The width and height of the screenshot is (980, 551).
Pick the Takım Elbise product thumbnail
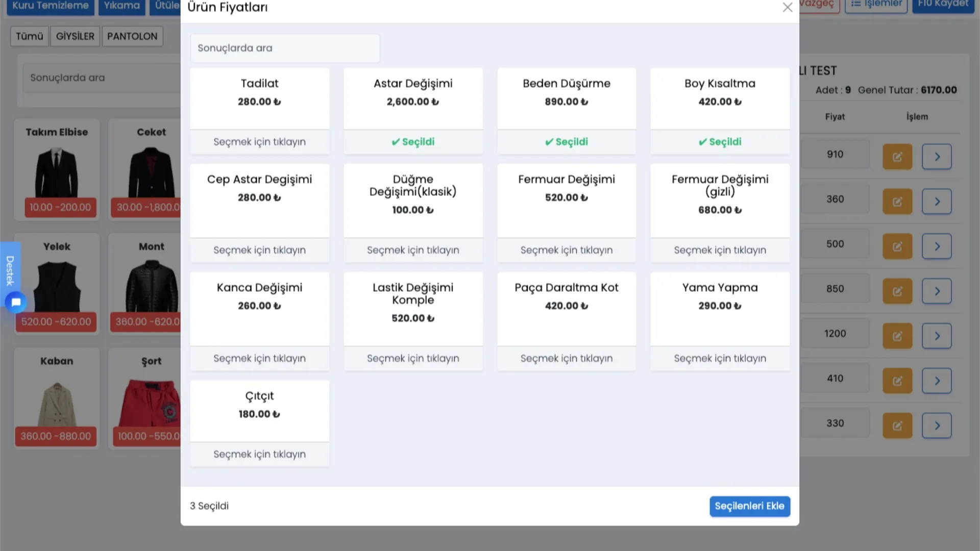click(x=57, y=171)
